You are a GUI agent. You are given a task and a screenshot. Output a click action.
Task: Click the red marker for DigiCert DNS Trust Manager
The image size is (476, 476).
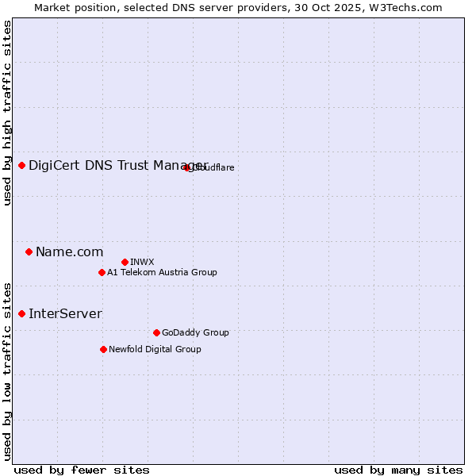[x=21, y=165]
